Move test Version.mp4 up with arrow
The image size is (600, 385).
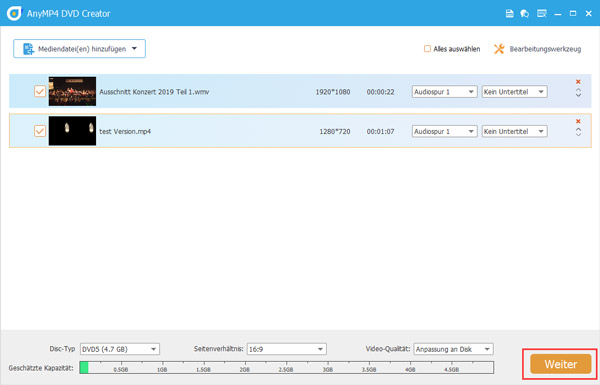click(578, 129)
